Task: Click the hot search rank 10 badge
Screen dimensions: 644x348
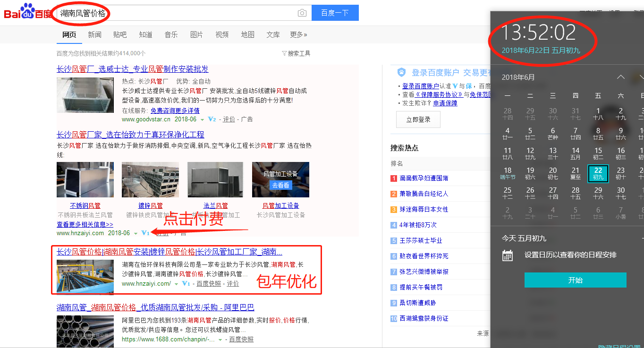Action: point(394,319)
